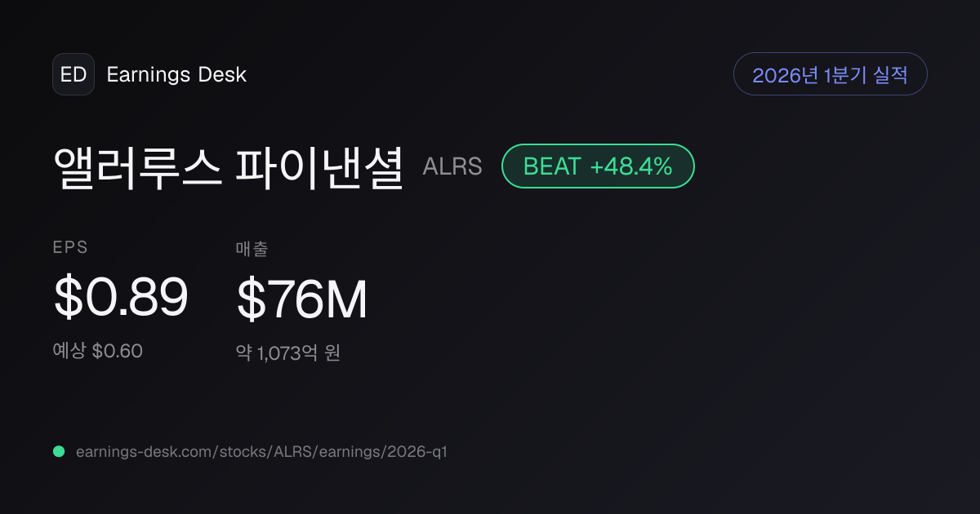This screenshot has width=980, height=514.
Task: Select the EPS label
Action: [x=71, y=248]
